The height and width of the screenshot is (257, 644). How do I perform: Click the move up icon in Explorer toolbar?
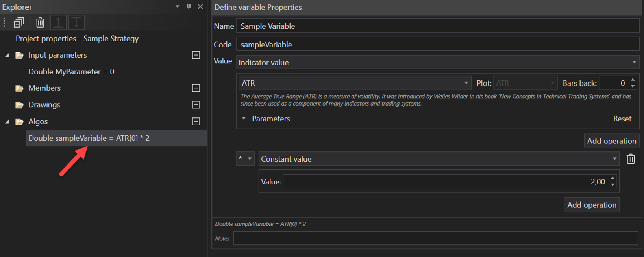pyautogui.click(x=58, y=22)
